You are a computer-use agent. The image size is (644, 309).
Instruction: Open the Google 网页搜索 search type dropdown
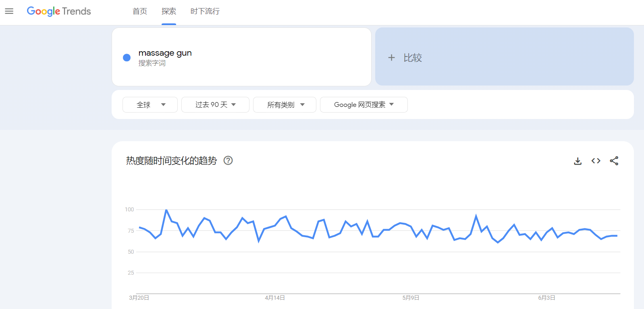364,105
